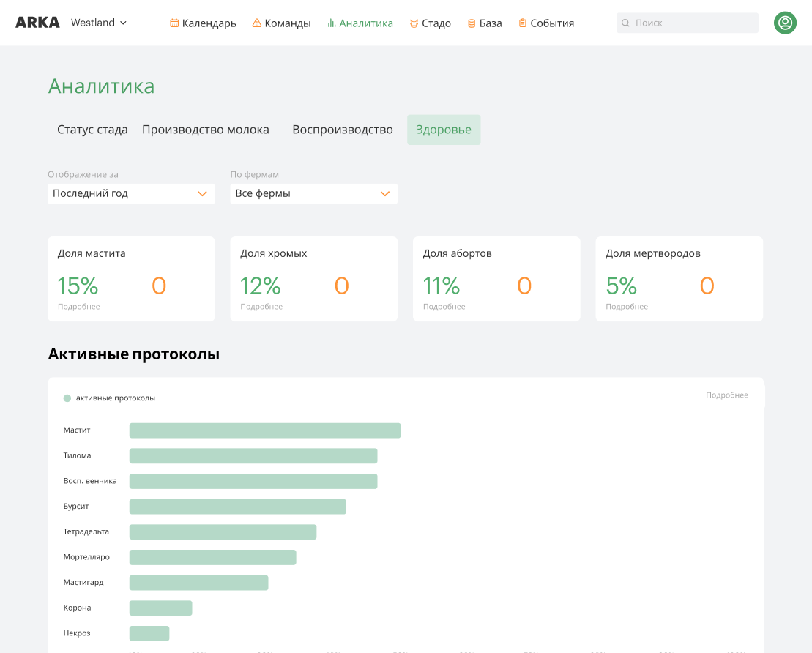Click the warning triangle Команды icon
Image resolution: width=812 pixels, height=653 pixels.
point(257,23)
